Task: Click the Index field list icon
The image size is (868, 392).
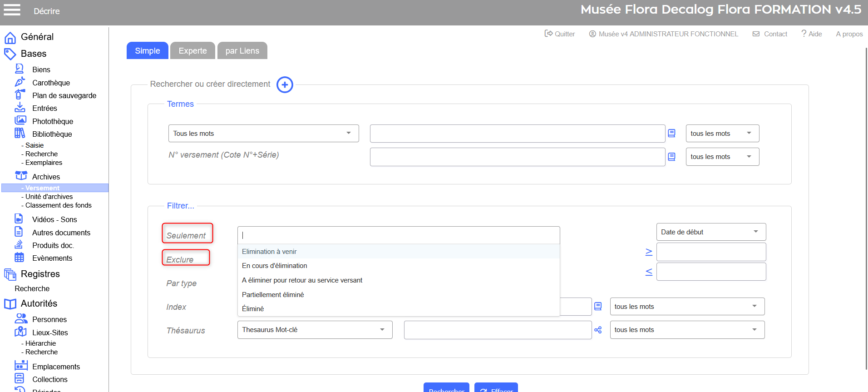Action: click(x=598, y=307)
